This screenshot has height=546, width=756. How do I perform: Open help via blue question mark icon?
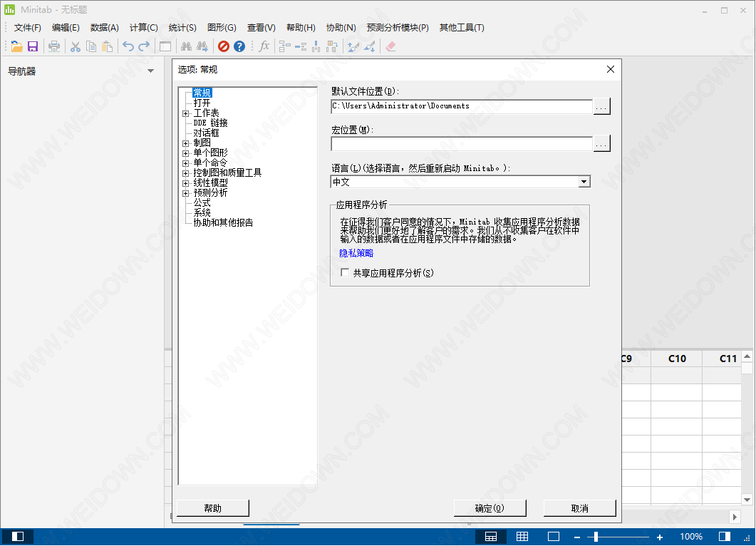pyautogui.click(x=239, y=46)
